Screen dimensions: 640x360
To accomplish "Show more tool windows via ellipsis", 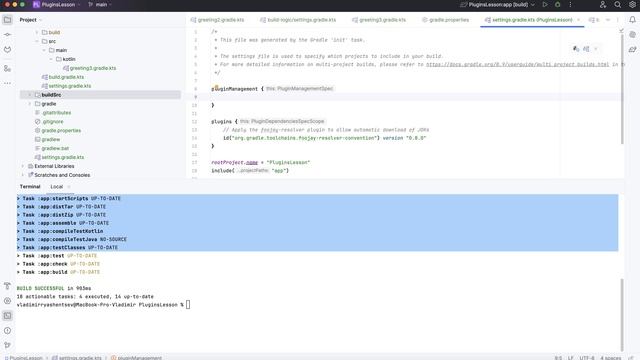I will [7, 83].
